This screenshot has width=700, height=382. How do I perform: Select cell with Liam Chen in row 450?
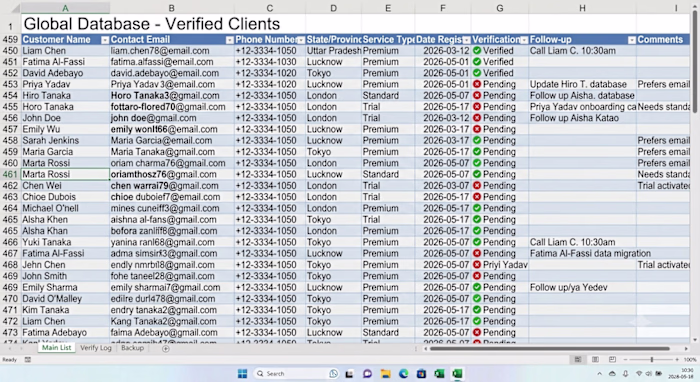[x=65, y=51]
